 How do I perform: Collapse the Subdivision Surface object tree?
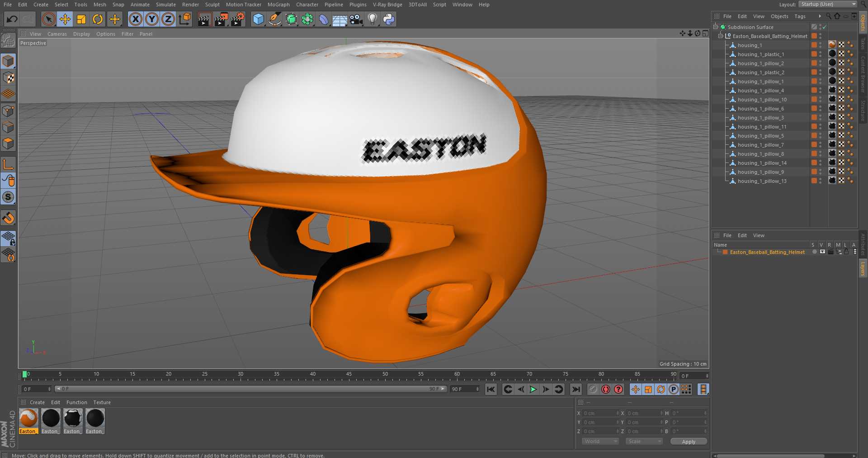(716, 27)
